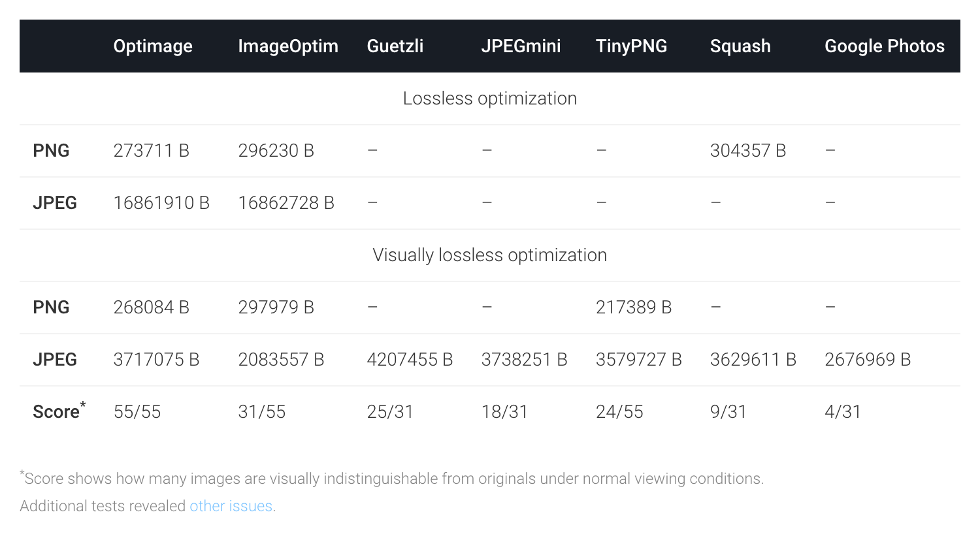
Task: Select the Score row label
Action: point(55,411)
